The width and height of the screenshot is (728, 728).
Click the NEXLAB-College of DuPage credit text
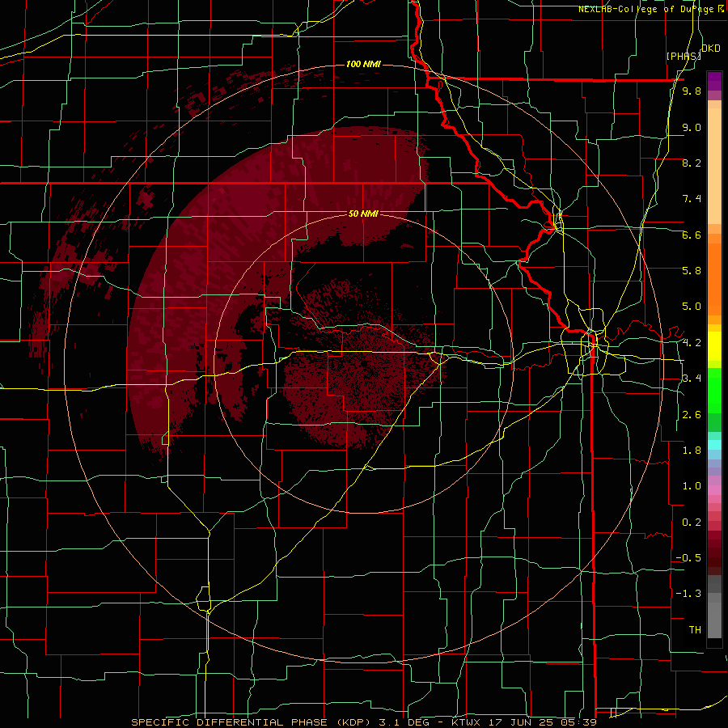[x=648, y=9]
